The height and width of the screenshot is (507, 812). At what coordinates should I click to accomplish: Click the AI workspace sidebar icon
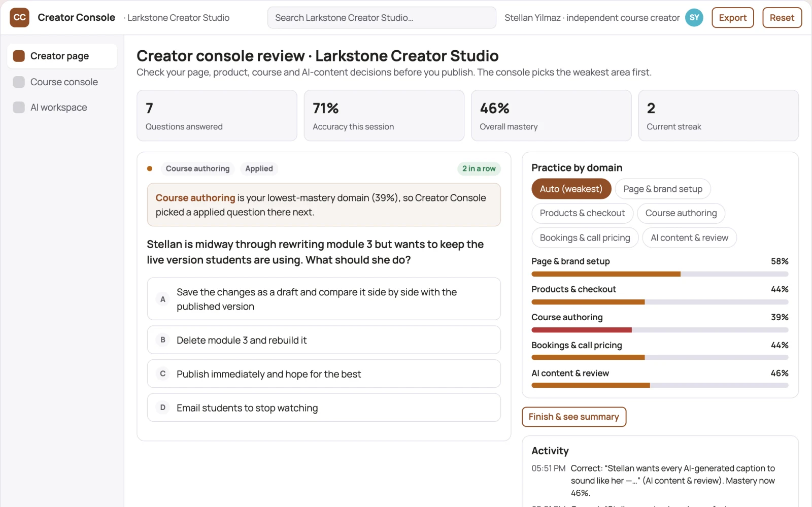(x=19, y=107)
